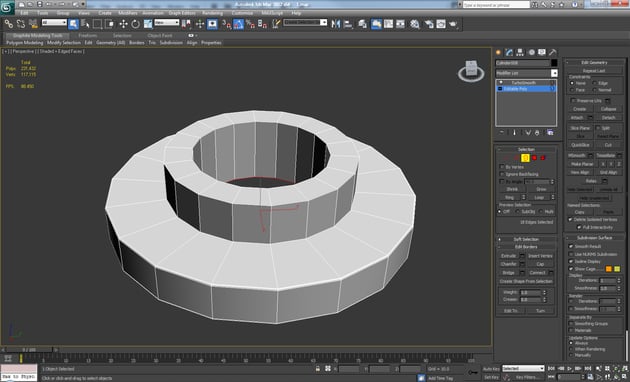630x382 pixels.
Task: Select the SubObj preview selection radio
Action: [x=518, y=211]
